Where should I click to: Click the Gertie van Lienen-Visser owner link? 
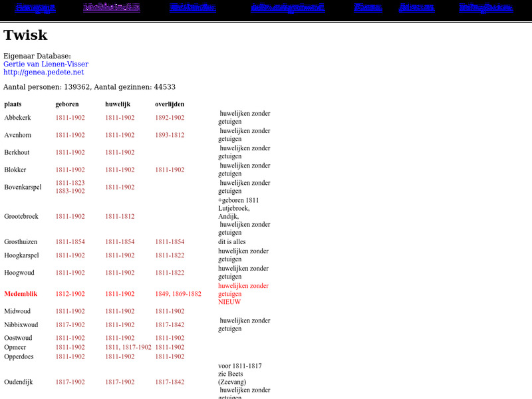pyautogui.click(x=45, y=64)
